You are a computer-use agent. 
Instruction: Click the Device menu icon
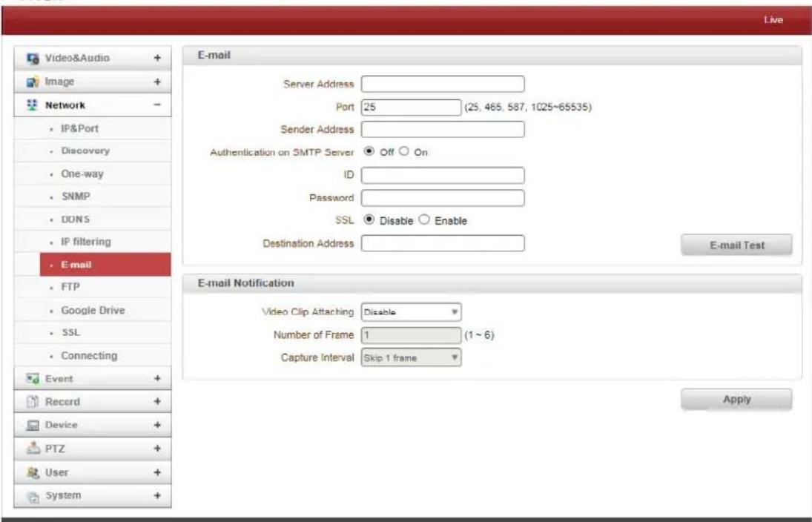pos(33,425)
